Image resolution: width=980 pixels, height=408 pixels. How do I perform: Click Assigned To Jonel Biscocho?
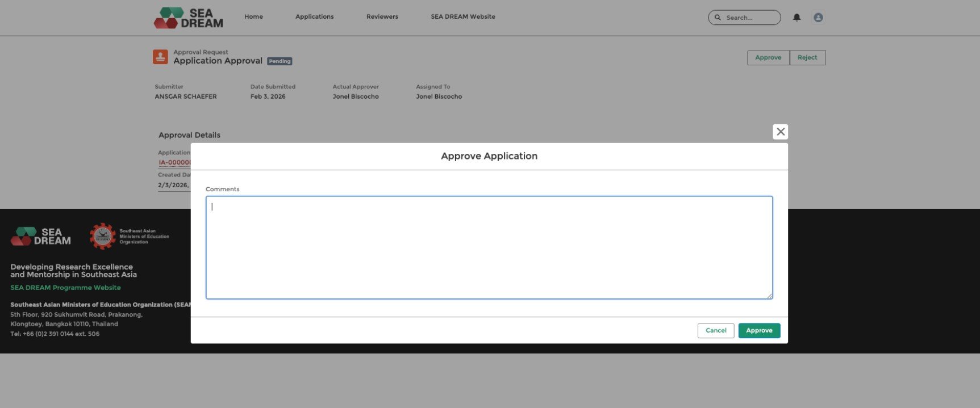439,96
